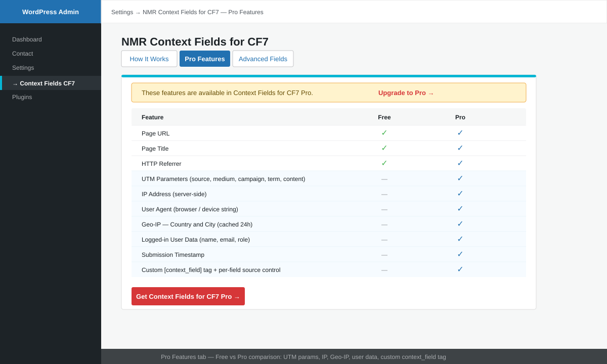This screenshot has height=364, width=607.
Task: Click the Free dash for Geo-IP row
Action: tap(384, 224)
